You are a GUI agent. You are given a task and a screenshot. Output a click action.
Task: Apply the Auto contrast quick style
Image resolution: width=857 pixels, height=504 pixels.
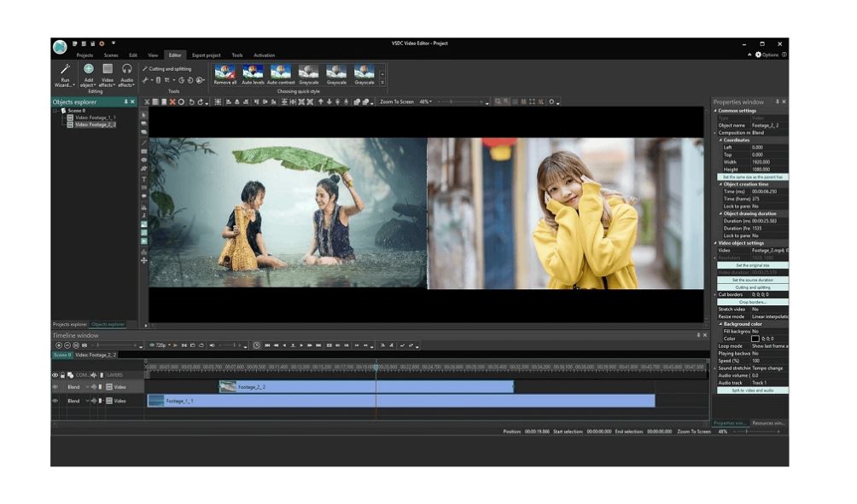(x=281, y=72)
